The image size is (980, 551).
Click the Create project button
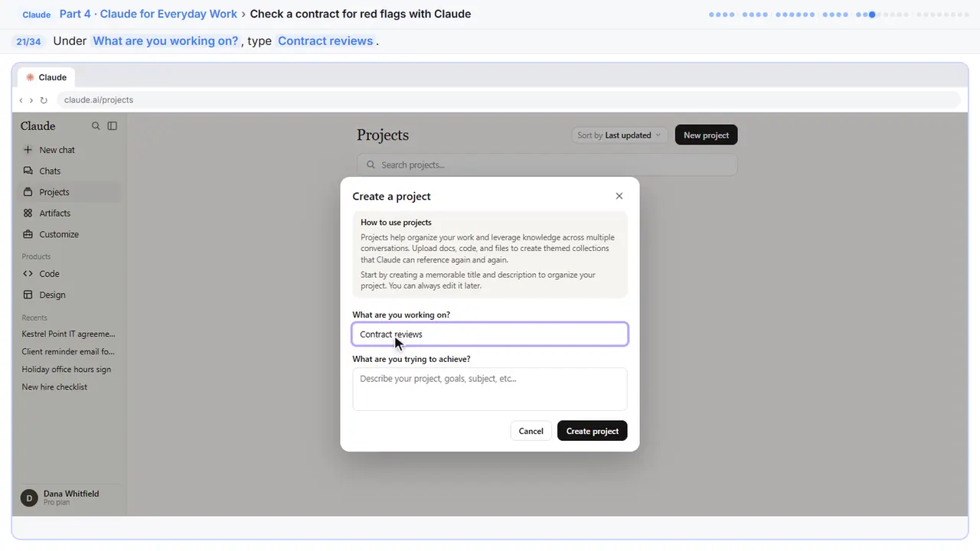593,431
